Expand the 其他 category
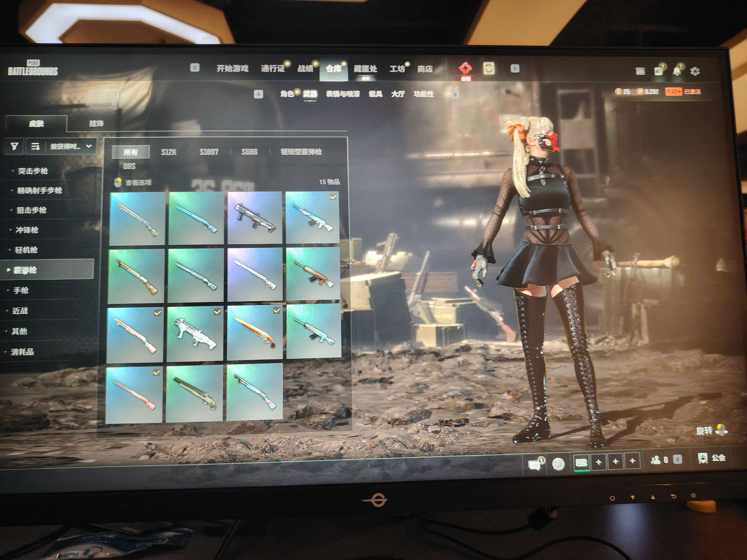 point(19,331)
